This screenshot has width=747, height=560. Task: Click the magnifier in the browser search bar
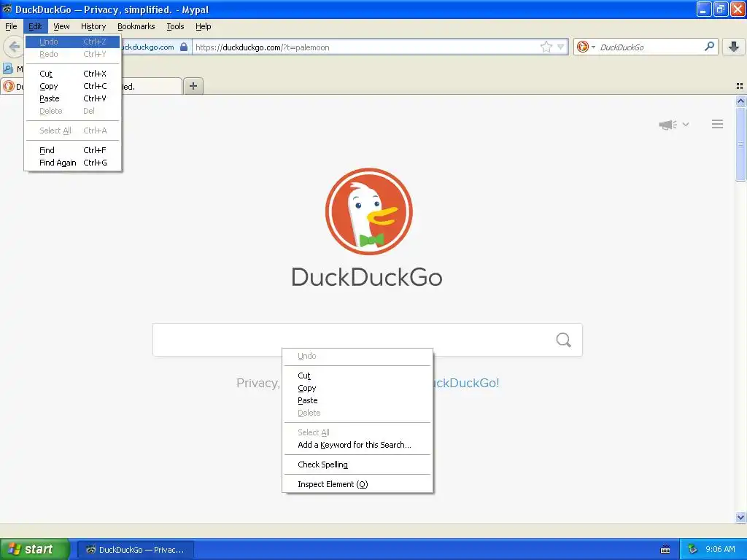(709, 46)
